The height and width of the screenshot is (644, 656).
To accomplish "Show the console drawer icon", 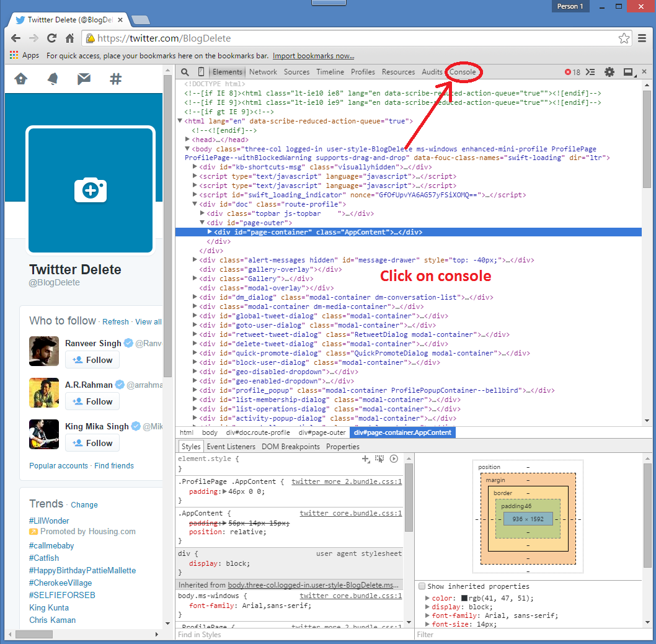I will click(x=590, y=72).
